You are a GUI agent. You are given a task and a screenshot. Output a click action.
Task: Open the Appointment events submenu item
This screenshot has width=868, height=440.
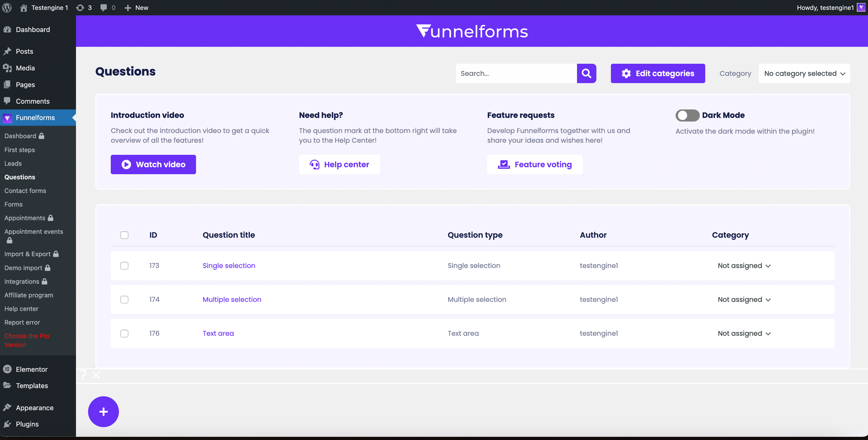(34, 232)
